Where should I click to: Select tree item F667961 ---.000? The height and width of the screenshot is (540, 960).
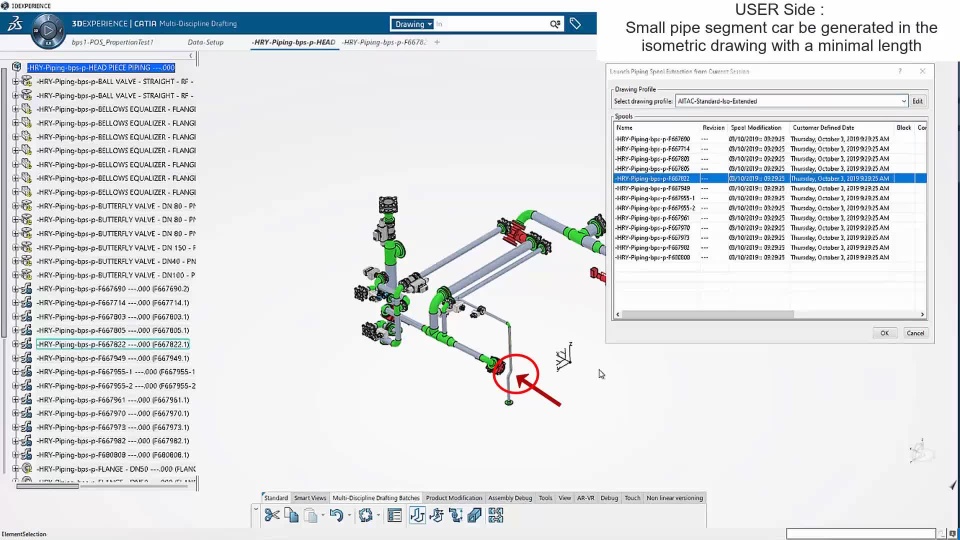click(x=113, y=400)
